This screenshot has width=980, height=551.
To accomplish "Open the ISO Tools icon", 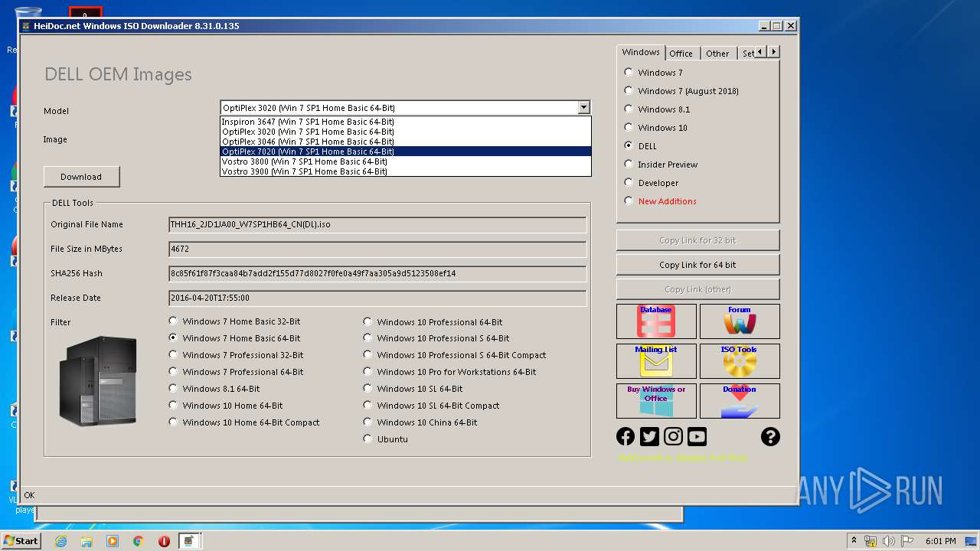I will [740, 361].
